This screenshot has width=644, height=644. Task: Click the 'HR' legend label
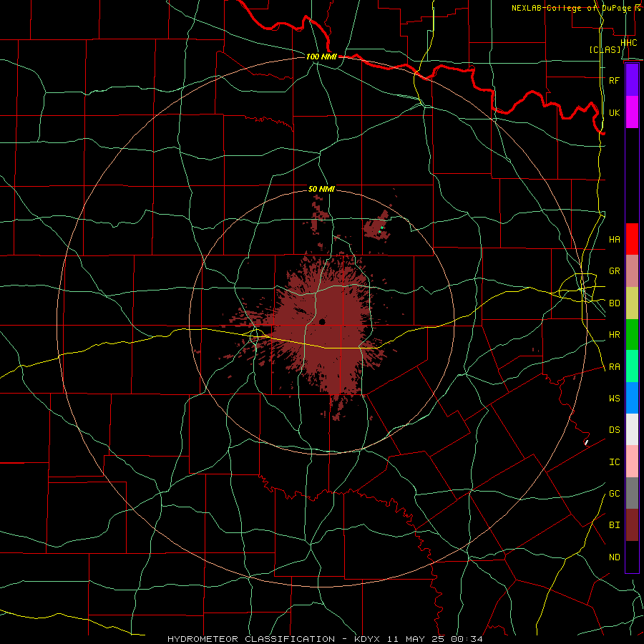(614, 335)
